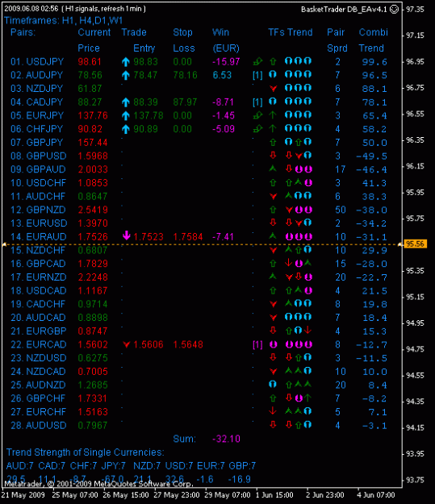
Task: Select the 01. USDJPY pair name
Action: [37, 62]
